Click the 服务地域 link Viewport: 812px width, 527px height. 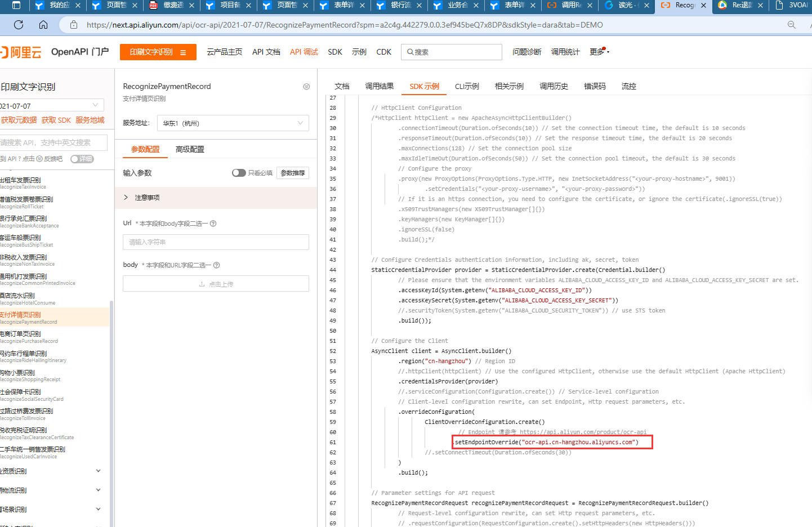point(90,120)
